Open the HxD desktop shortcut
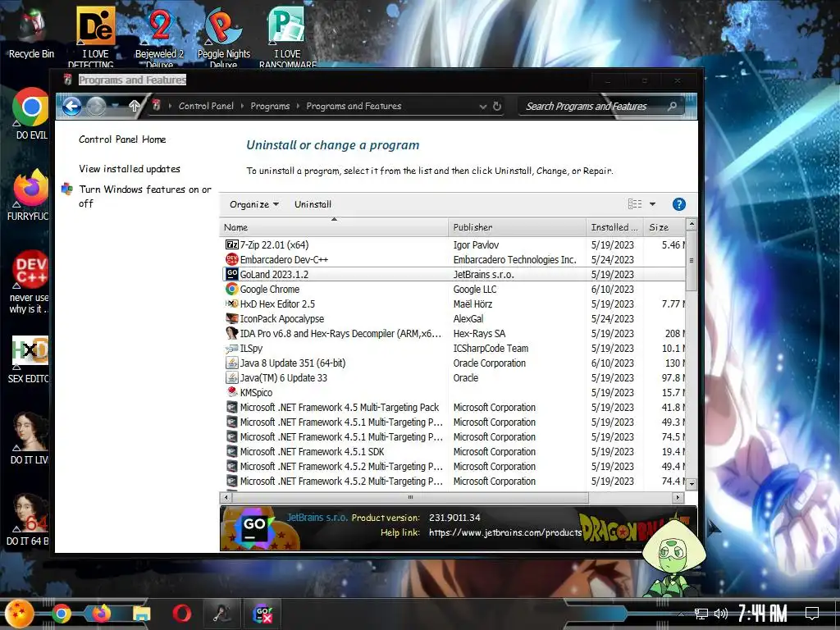Image resolution: width=840 pixels, height=630 pixels. pos(30,359)
